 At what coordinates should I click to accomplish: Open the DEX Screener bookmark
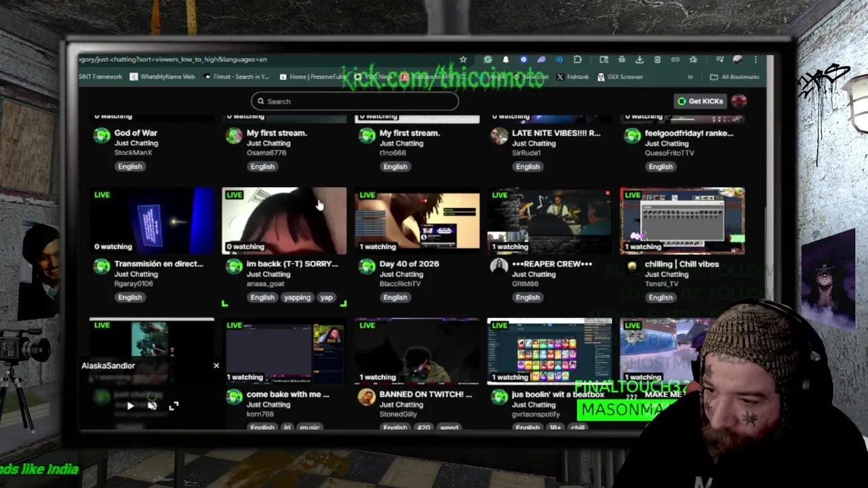[x=620, y=77]
